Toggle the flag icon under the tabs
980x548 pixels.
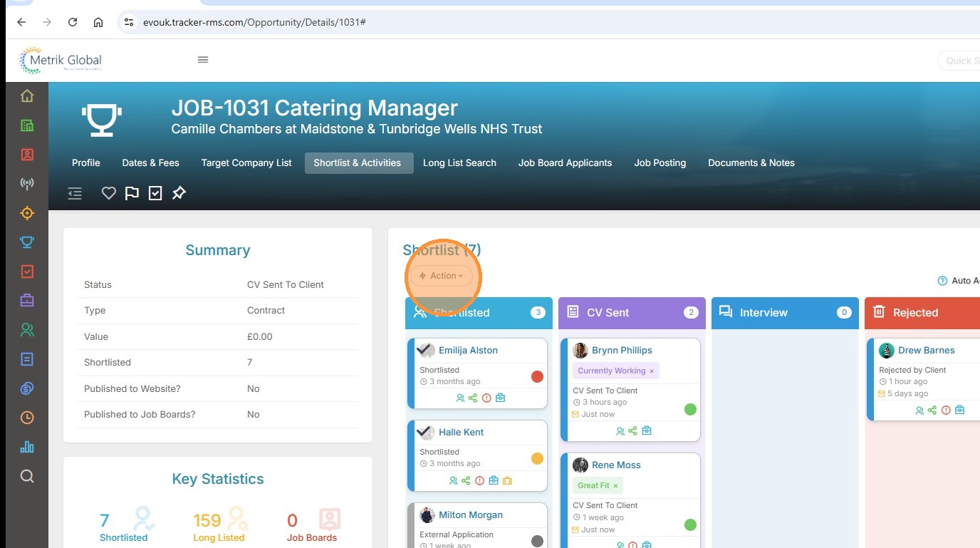pos(132,193)
